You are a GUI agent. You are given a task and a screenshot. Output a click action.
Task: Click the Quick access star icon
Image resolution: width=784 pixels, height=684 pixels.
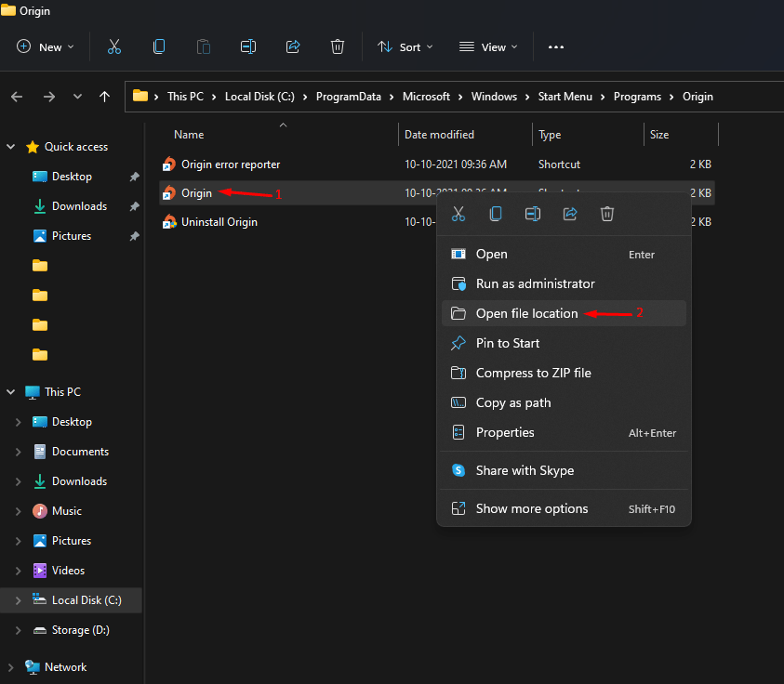(33, 147)
